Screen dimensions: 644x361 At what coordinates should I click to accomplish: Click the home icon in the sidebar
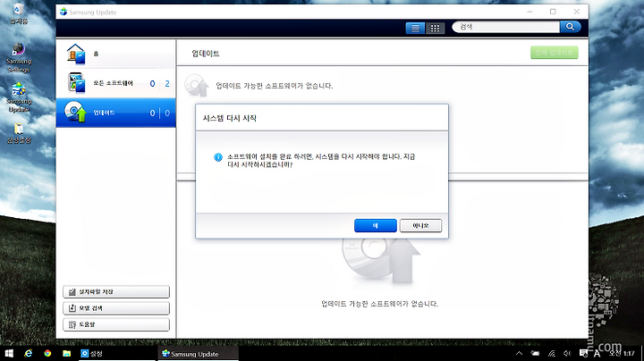click(x=76, y=54)
